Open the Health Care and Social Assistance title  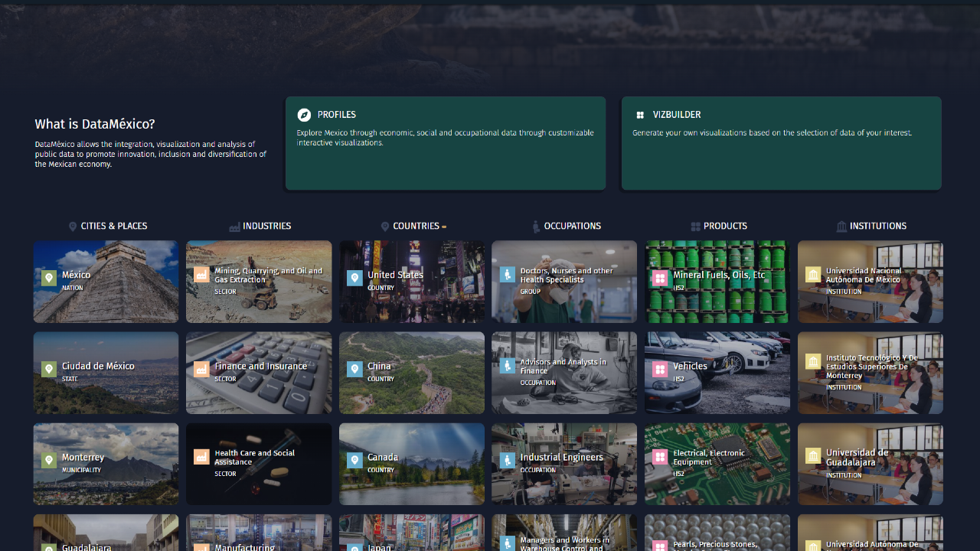click(x=255, y=457)
